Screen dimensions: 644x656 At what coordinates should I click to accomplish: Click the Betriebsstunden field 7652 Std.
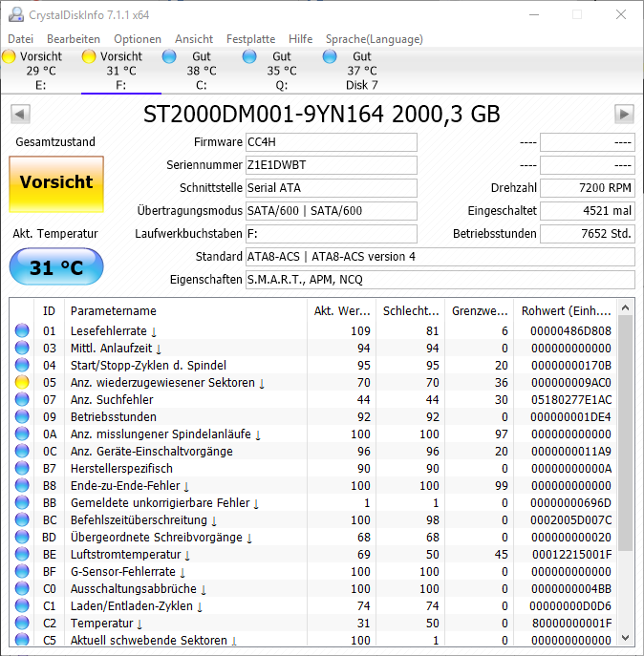tap(588, 233)
